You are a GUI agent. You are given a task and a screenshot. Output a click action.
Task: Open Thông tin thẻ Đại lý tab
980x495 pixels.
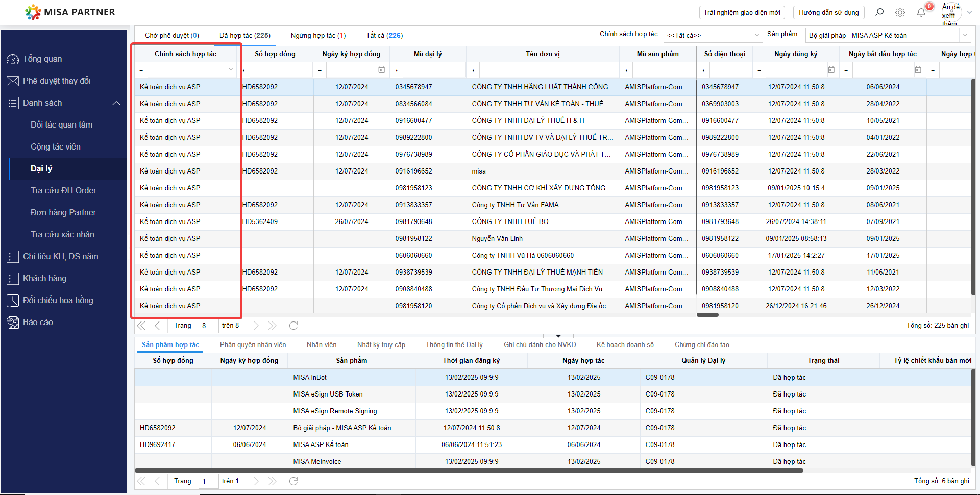454,345
